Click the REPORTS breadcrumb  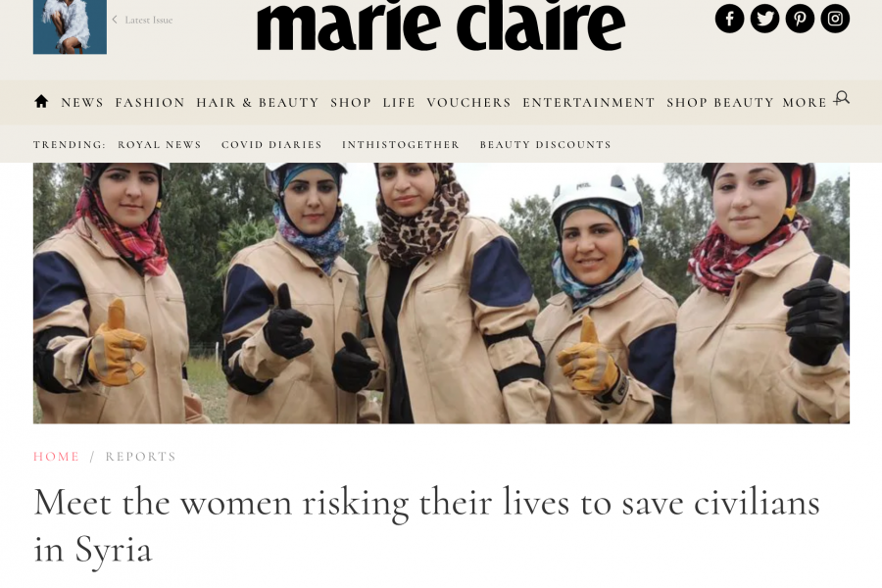point(140,457)
